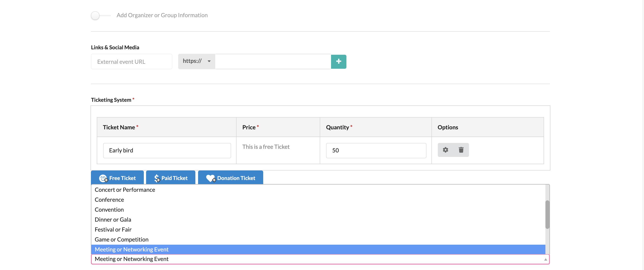Click the Quantity column header

pos(376,127)
